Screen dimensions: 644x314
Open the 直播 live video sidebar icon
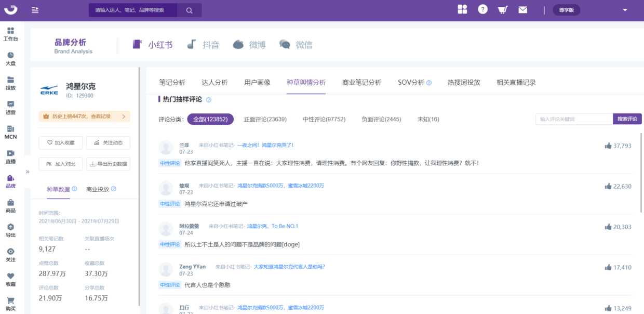pyautogui.click(x=10, y=156)
